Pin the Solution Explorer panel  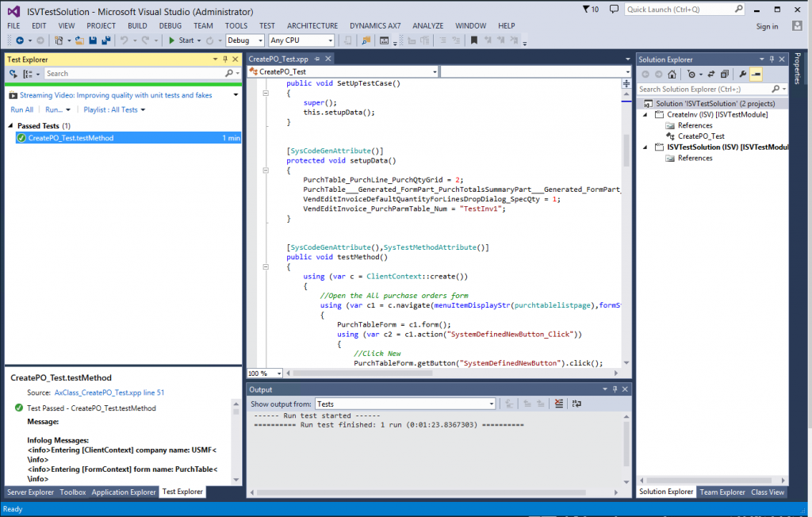pos(772,59)
